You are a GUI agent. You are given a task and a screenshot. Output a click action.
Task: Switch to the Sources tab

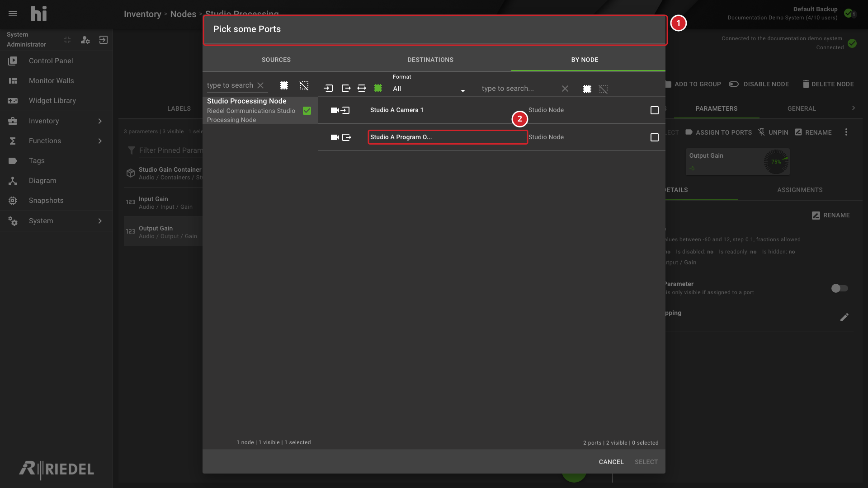pyautogui.click(x=276, y=60)
